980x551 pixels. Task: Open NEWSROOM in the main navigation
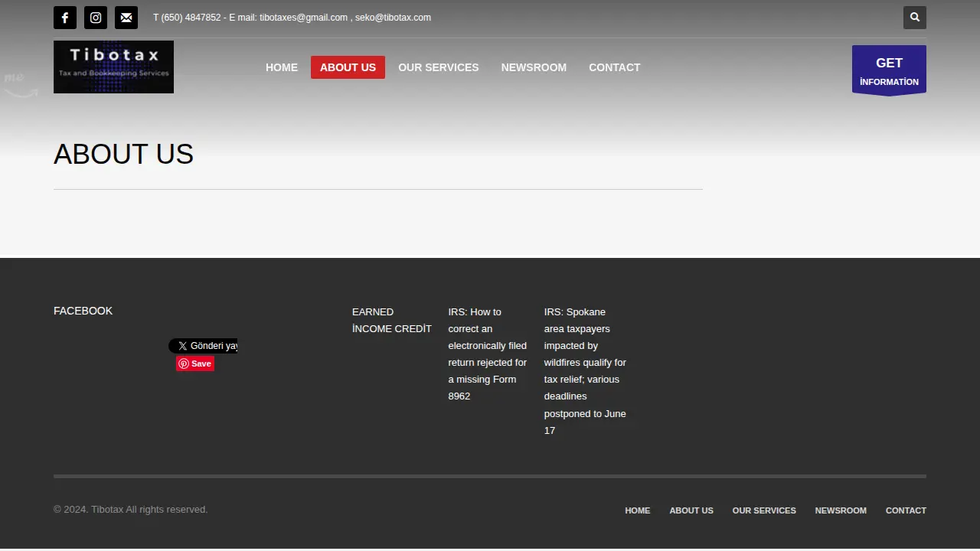[534, 67]
